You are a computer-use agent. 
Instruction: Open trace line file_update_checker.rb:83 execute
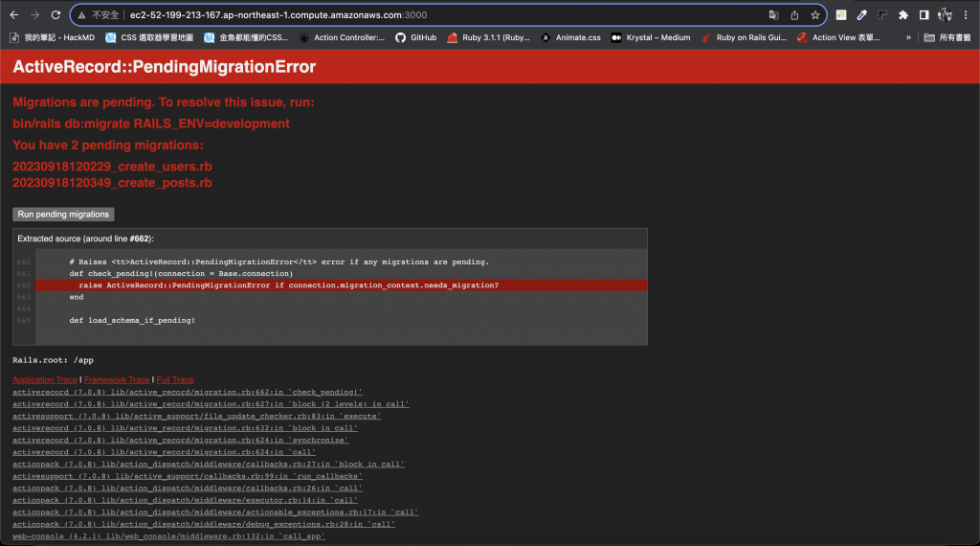(197, 416)
